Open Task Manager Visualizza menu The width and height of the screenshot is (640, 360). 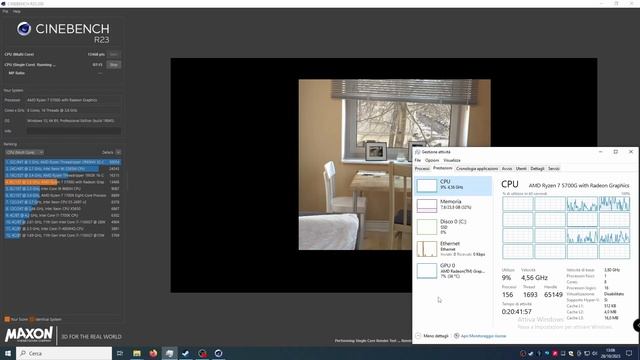coord(452,160)
